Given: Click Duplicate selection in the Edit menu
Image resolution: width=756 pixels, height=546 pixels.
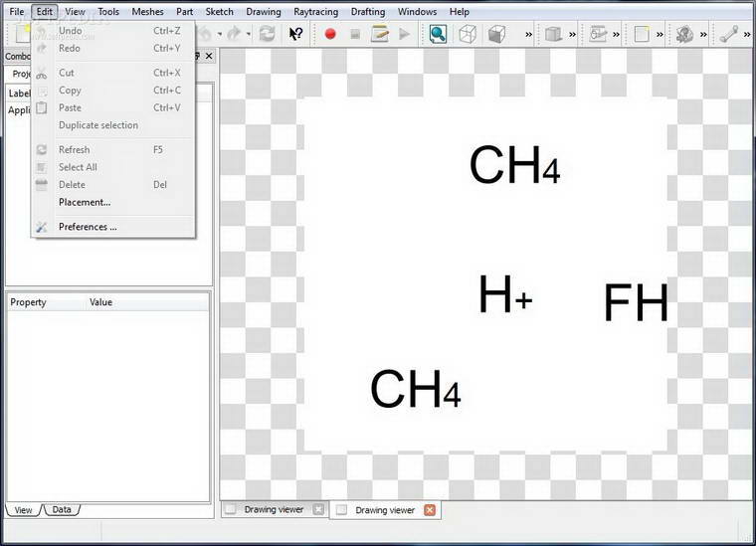Looking at the screenshot, I should tap(113, 125).
